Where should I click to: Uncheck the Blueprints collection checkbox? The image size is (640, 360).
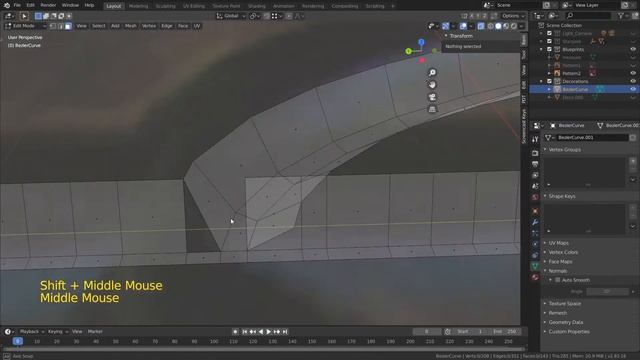click(x=549, y=49)
